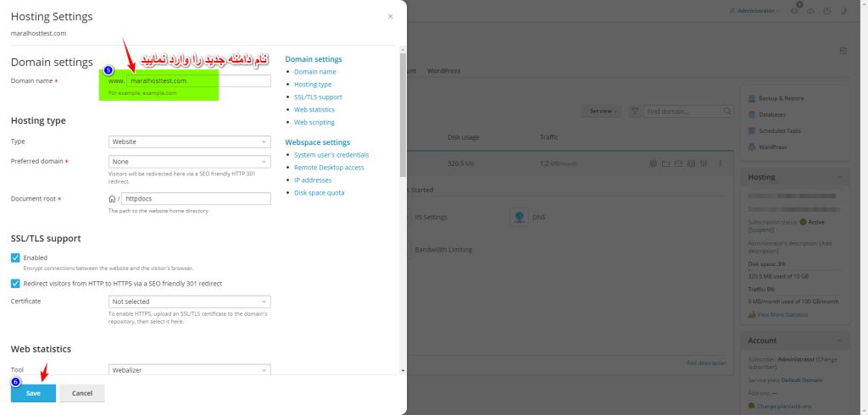
Task: Uncheck the SSL/TLS support Enabled checkbox
Action: [15, 257]
